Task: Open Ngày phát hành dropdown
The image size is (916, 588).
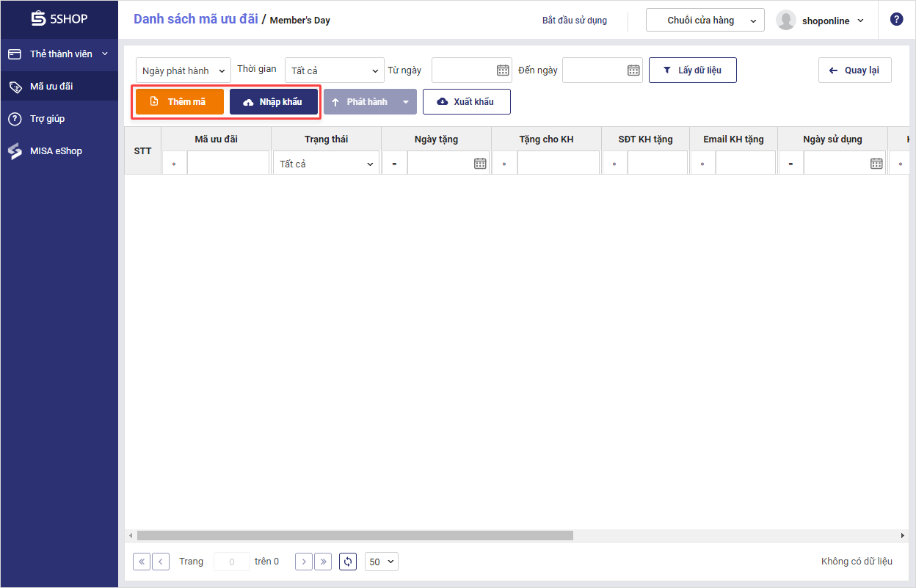Action: [x=183, y=70]
